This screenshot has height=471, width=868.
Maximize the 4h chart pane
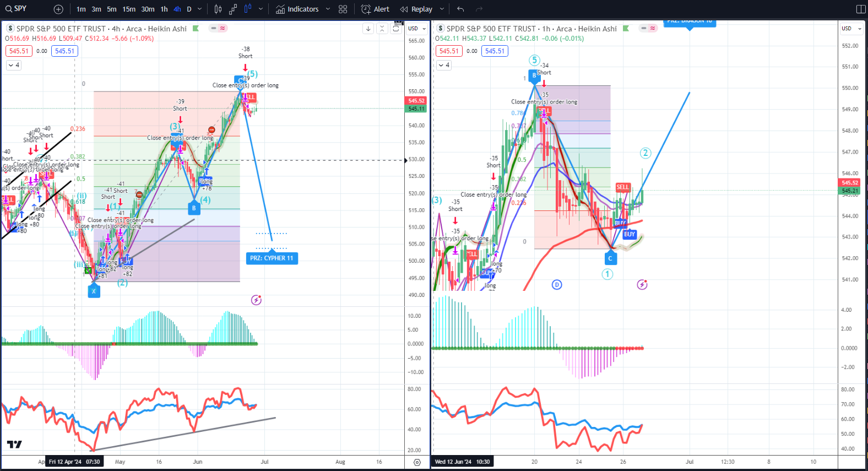395,29
